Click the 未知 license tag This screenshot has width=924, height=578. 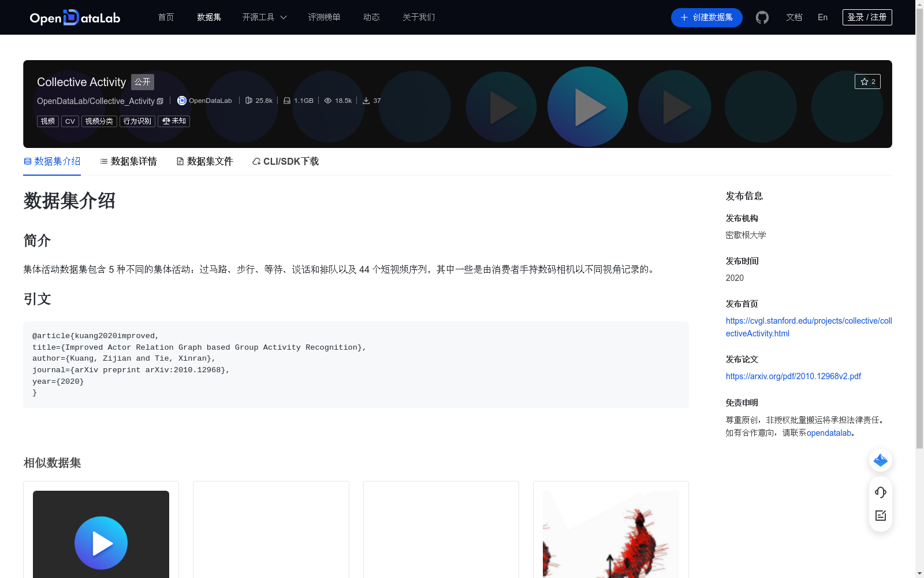coord(174,121)
